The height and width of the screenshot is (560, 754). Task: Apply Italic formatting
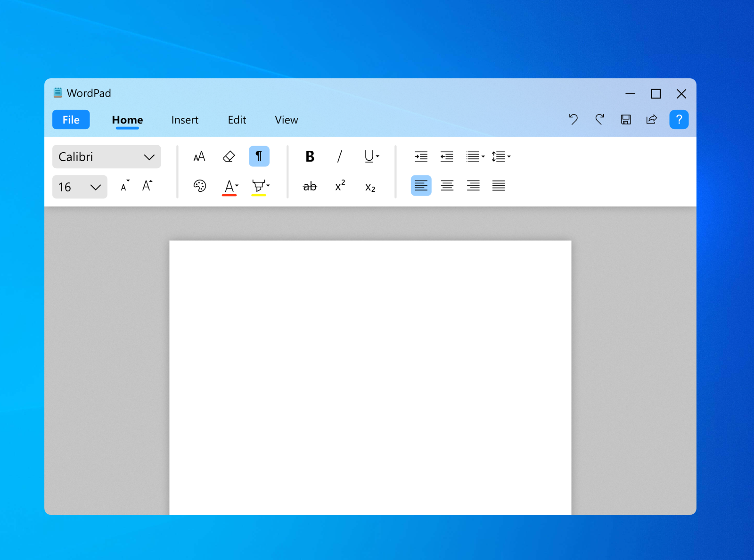(340, 156)
